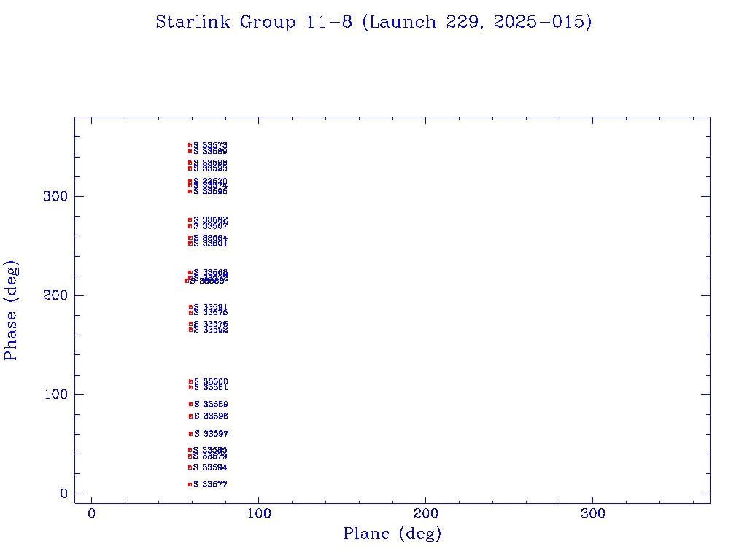Click the Phase (deg) vertical axis label
The image size is (747, 560).
[x=11, y=310]
